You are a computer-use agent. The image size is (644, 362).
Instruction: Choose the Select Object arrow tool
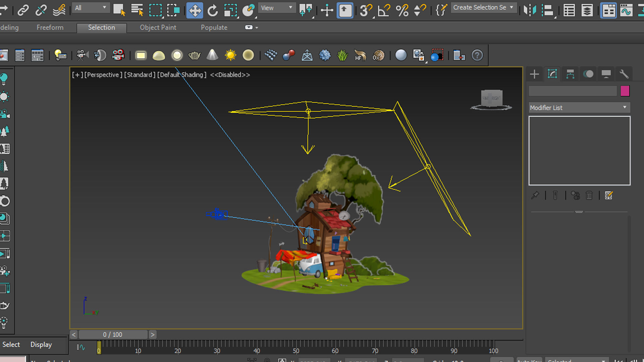tap(119, 10)
